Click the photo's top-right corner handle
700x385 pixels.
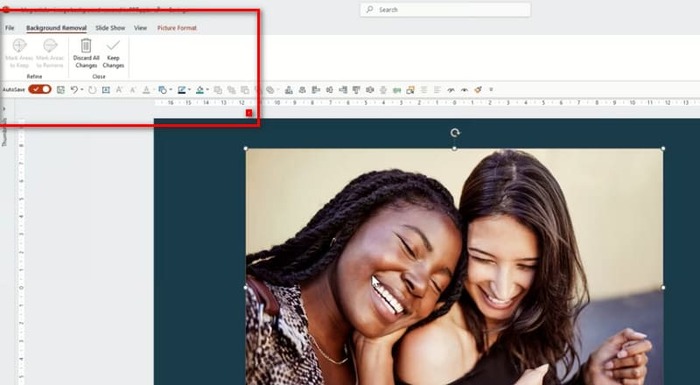click(663, 148)
